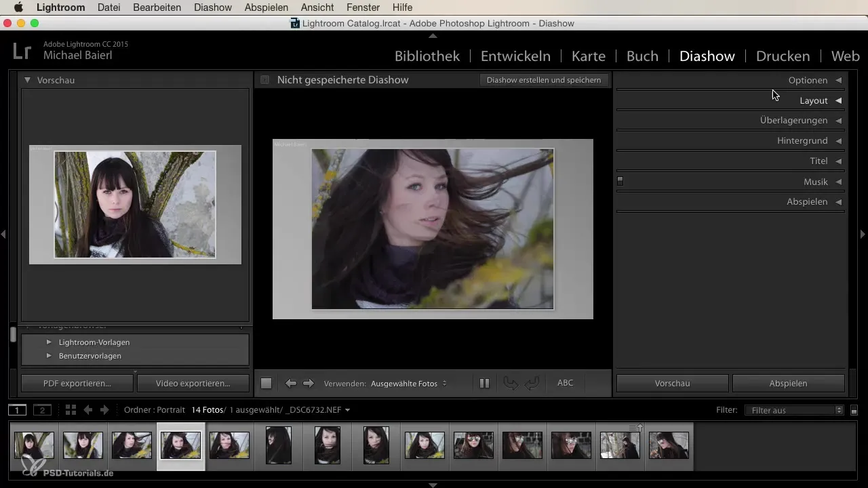Switch to the Entwickeln module
The image size is (868, 488).
tap(515, 56)
